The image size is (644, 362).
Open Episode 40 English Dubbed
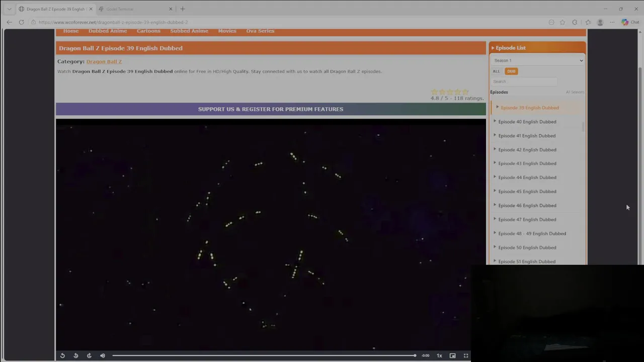(x=527, y=122)
